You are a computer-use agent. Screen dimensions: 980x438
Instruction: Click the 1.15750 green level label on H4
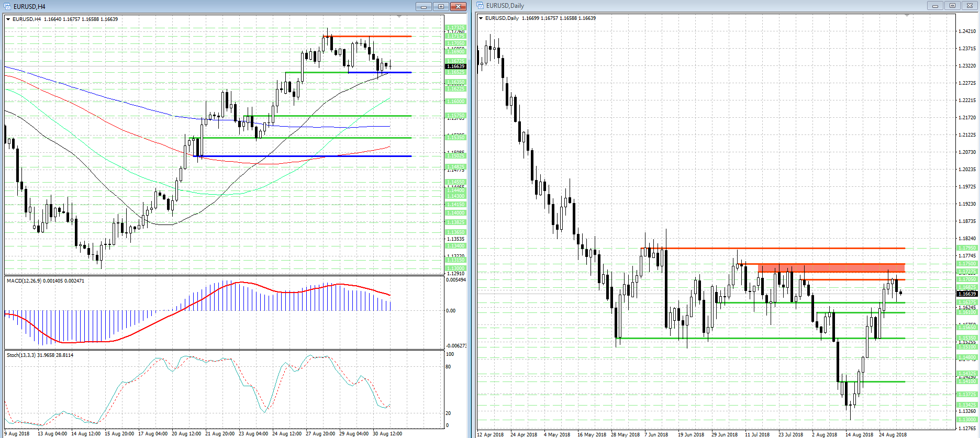pos(455,116)
